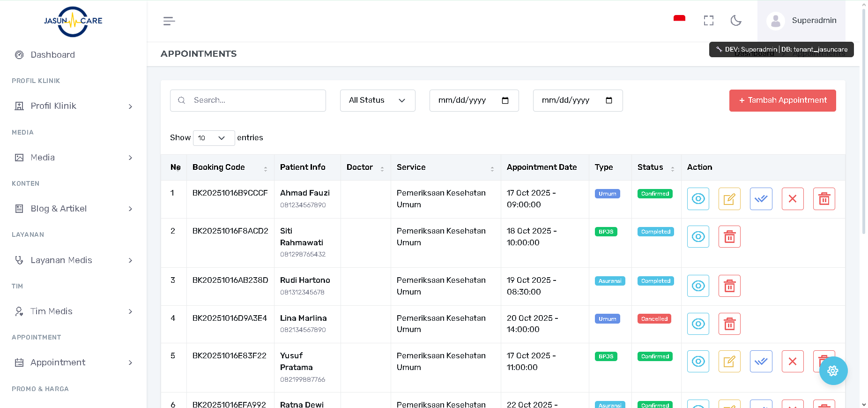This screenshot has width=868, height=408.
Task: Edit Ahmad Fauzi's appointment
Action: click(729, 199)
